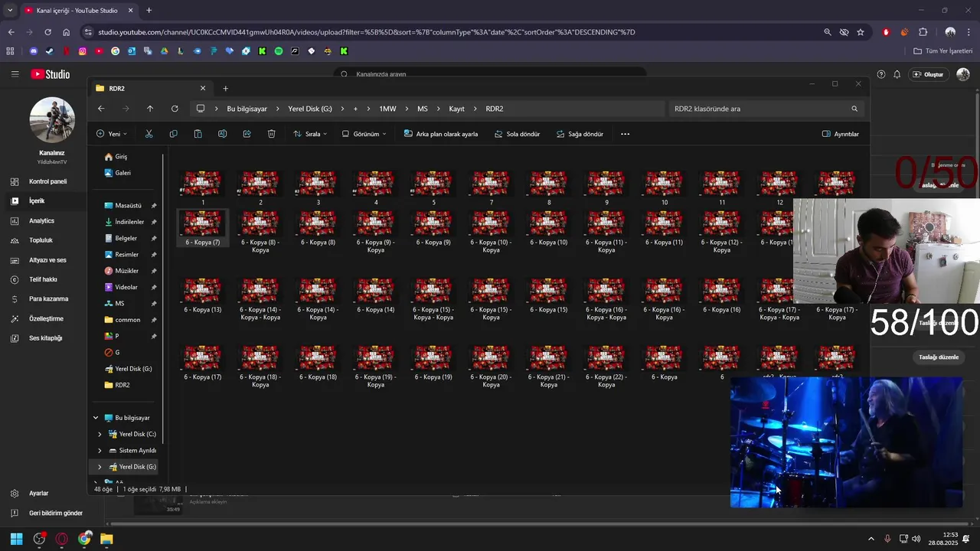Open İndirilenler in Explorer quick access
980x551 pixels.
tap(129, 222)
